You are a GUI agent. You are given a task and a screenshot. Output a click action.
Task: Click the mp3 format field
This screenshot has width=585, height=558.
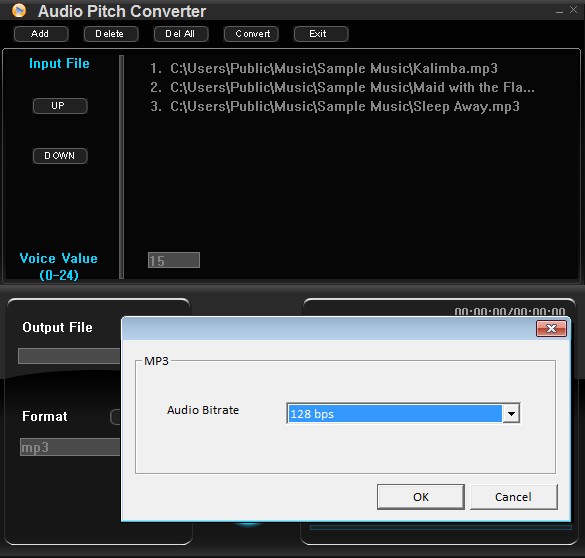coord(70,447)
